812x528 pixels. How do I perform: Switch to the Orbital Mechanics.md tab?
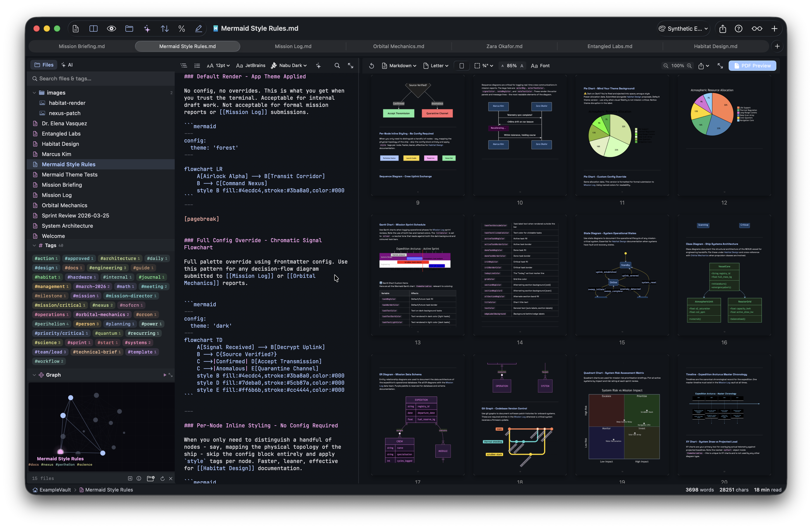click(398, 46)
